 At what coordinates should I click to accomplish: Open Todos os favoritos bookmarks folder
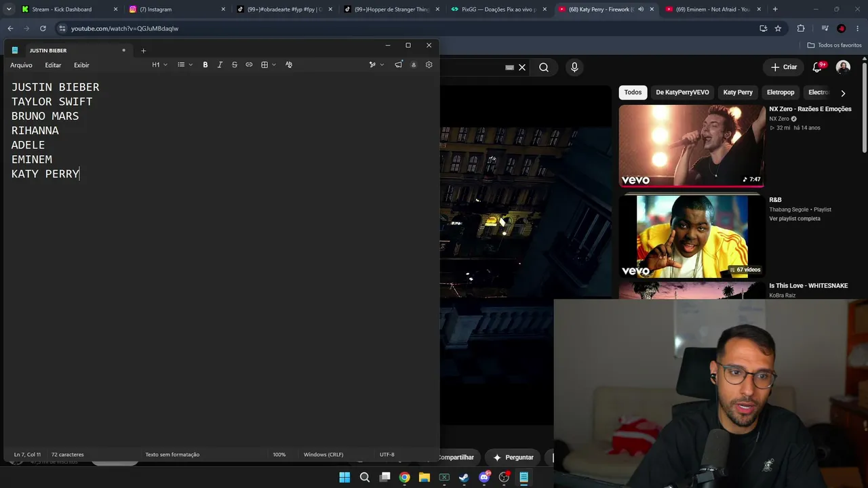click(x=834, y=45)
